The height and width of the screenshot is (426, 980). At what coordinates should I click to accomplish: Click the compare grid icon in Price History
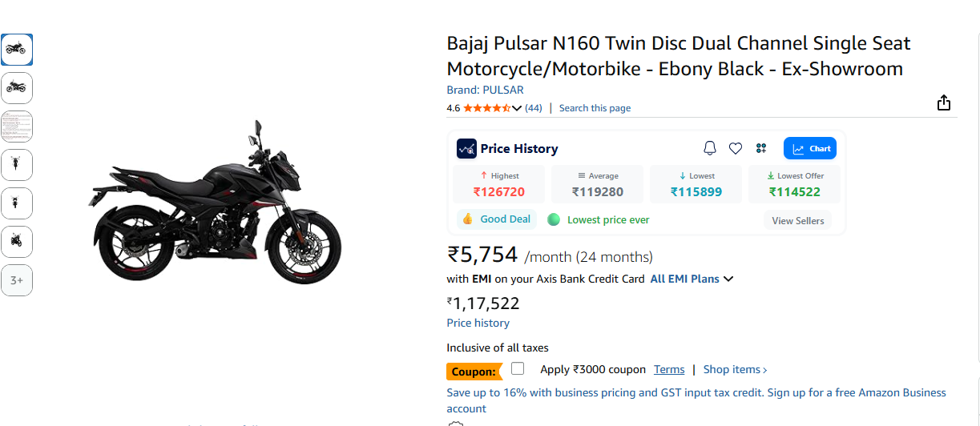tap(761, 148)
